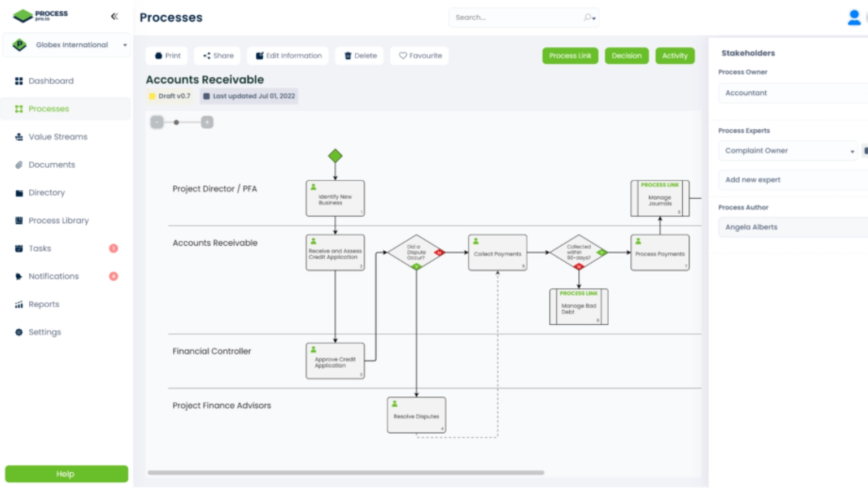The height and width of the screenshot is (488, 868).
Task: Add an Activity element
Action: click(x=675, y=55)
